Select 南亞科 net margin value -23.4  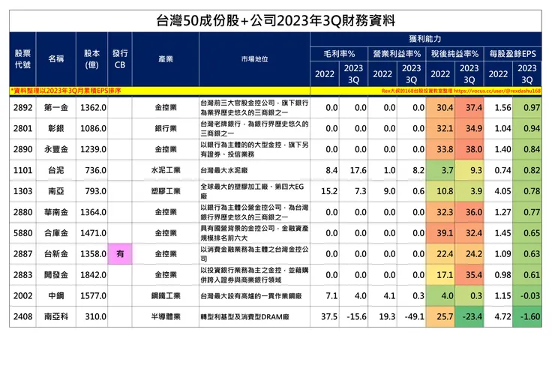pos(469,316)
